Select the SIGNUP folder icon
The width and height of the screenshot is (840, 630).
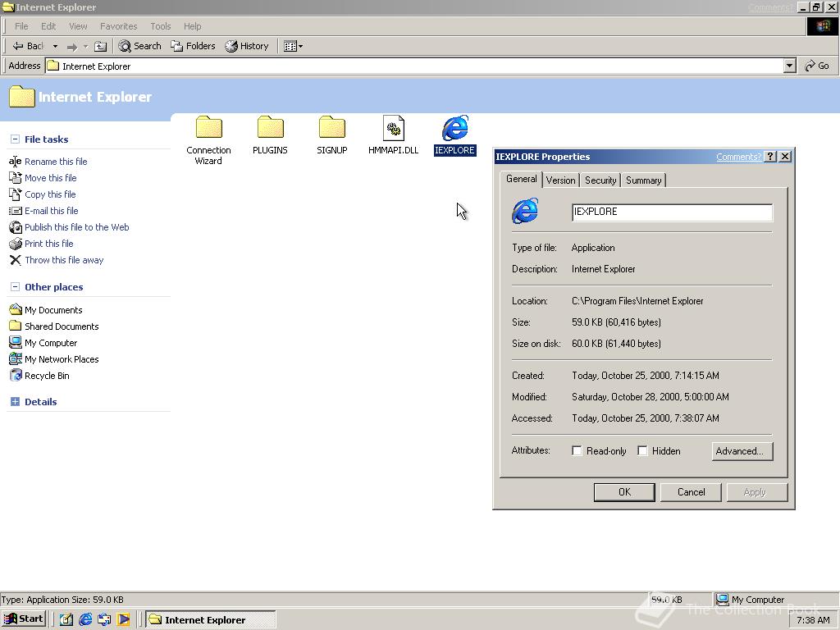331,127
